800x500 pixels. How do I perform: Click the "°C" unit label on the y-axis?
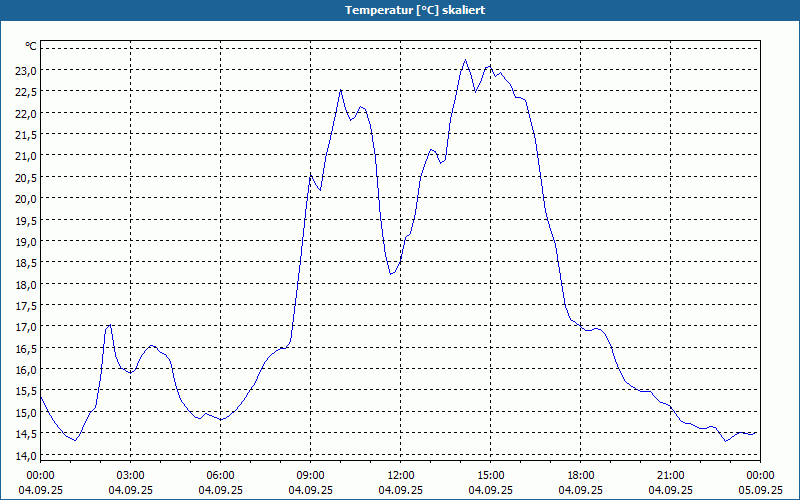[x=31, y=46]
